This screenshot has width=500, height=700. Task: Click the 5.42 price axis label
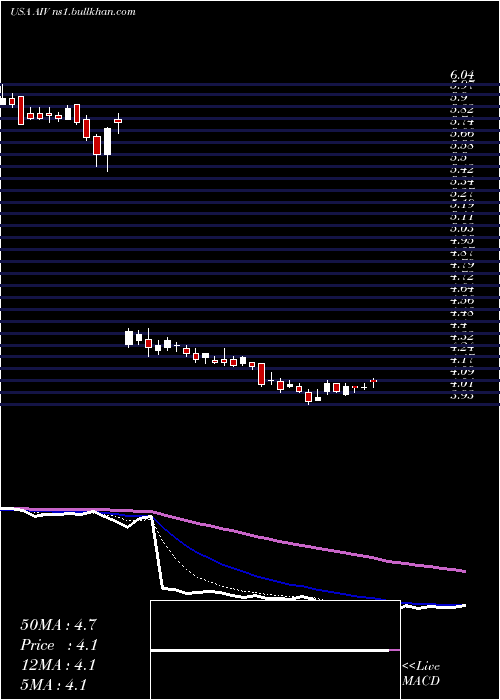[462, 169]
